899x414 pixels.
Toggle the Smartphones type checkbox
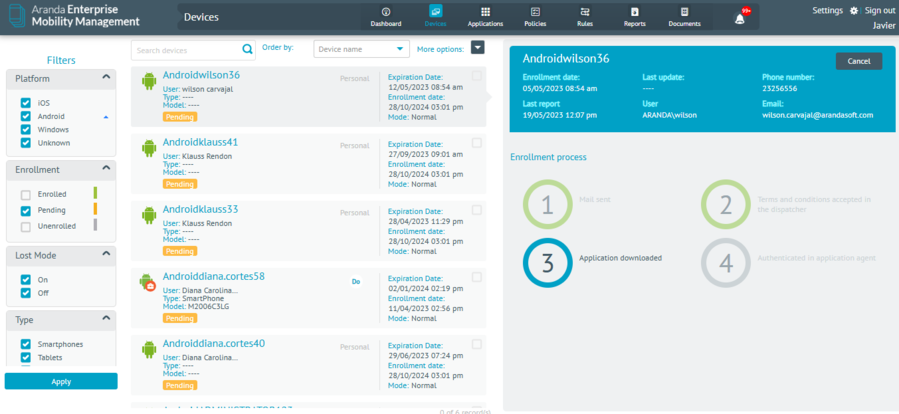25,344
